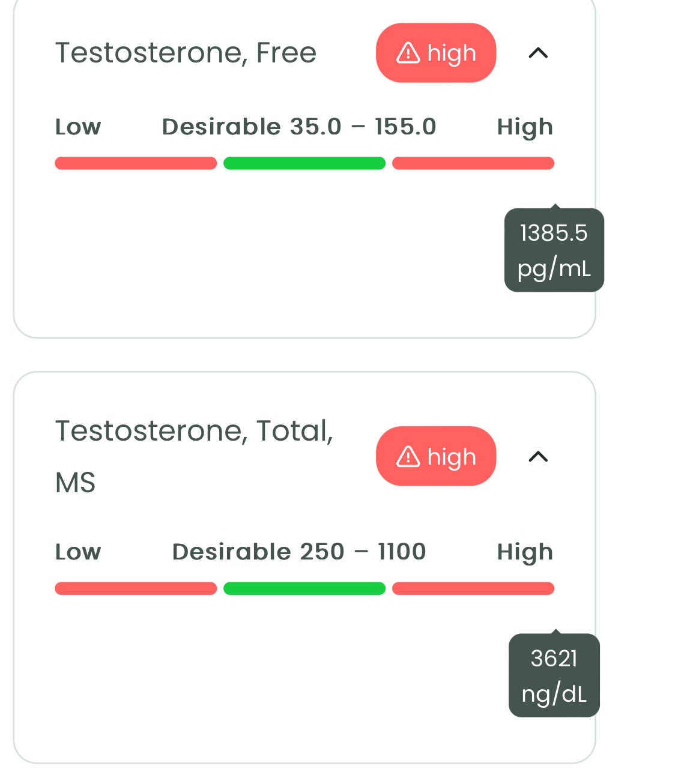Click the high badge on Testosterone, Total

pyautogui.click(x=436, y=456)
